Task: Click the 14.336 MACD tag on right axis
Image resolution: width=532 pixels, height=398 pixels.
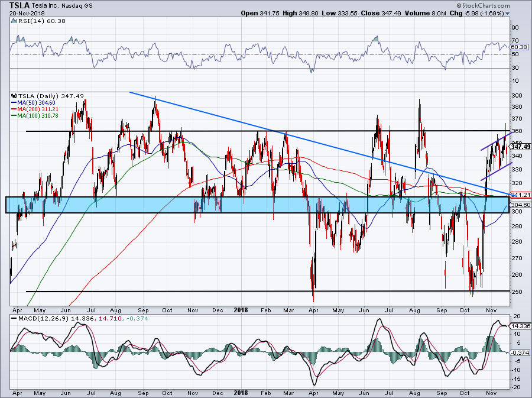Action: point(520,326)
